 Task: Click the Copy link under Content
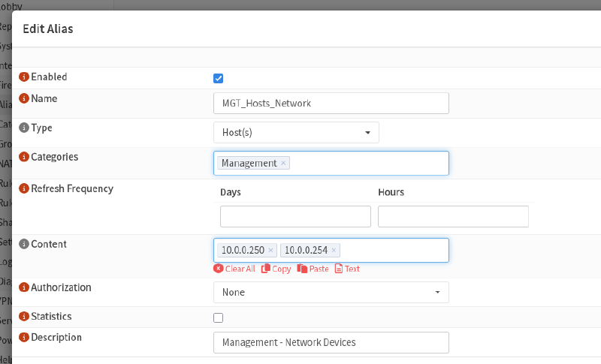276,269
